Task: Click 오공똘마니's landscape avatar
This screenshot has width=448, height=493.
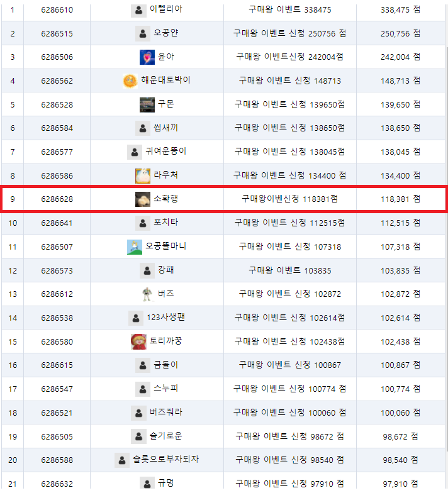Action: click(135, 246)
